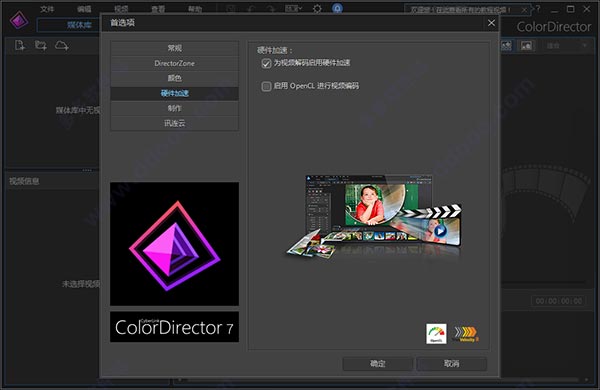This screenshot has height=390, width=600.
Task: Open the cloud download icon in media library
Action: [x=62, y=46]
